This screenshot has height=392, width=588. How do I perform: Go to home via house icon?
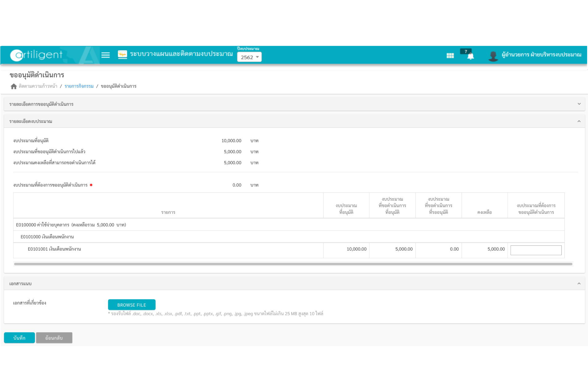(x=14, y=86)
